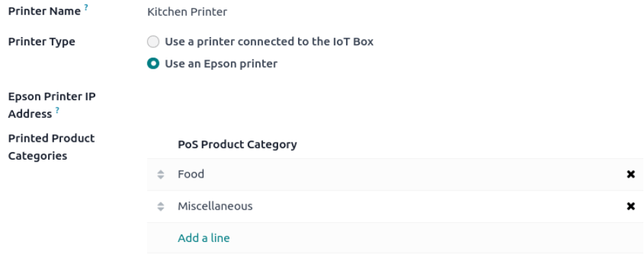Show help tooltip for Printer Name
Image resolution: width=644 pixels, height=255 pixels.
click(86, 7)
